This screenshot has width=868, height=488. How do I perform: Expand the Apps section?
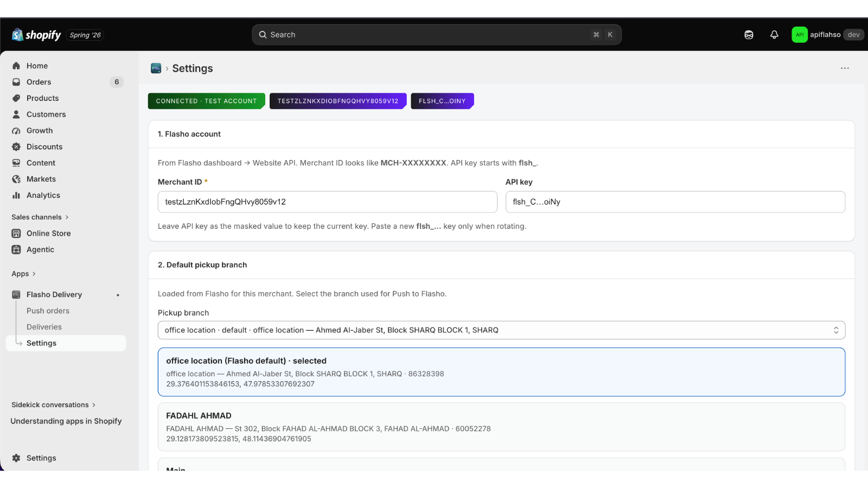click(x=24, y=274)
